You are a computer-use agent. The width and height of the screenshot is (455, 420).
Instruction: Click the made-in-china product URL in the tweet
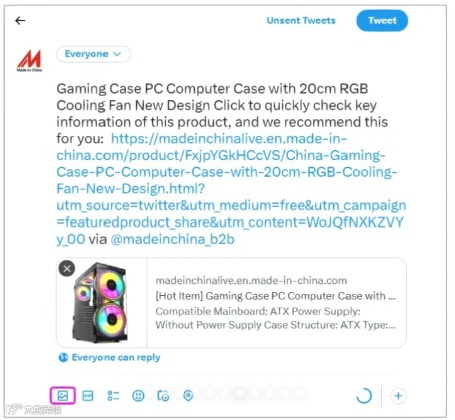[231, 189]
